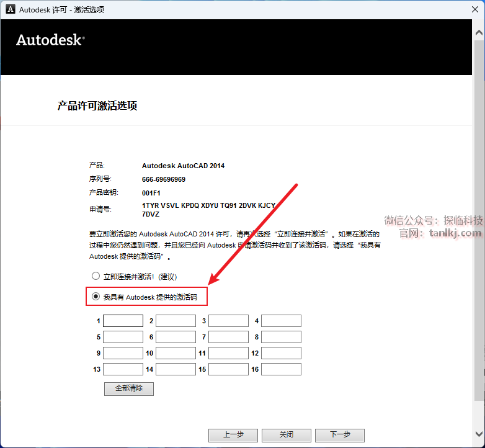Screen dimensions: 485x448
Task: Click the Autodesk logo in the header
Action: click(50, 40)
